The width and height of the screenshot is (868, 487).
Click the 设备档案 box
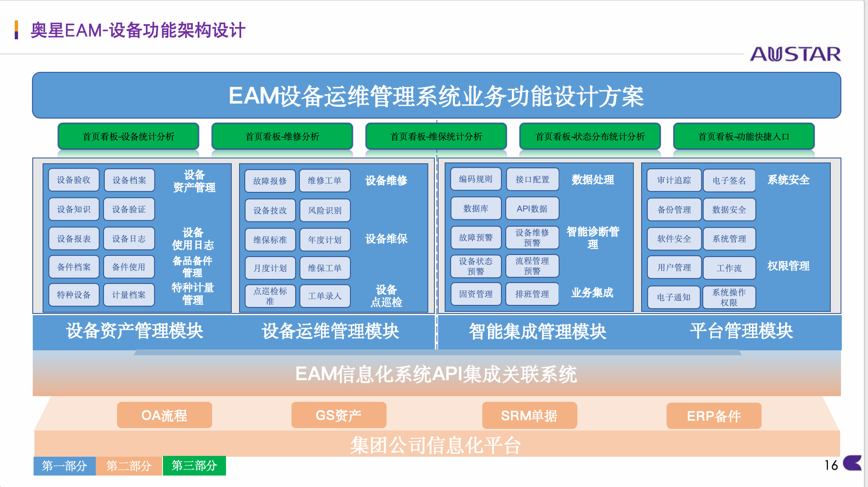(129, 180)
